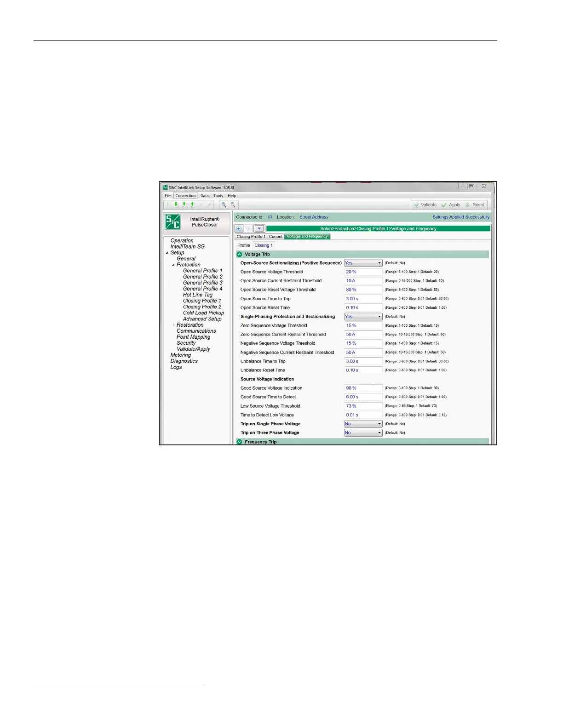This screenshot has height=728, width=563.
Task: Open the Help menu
Action: [232, 196]
